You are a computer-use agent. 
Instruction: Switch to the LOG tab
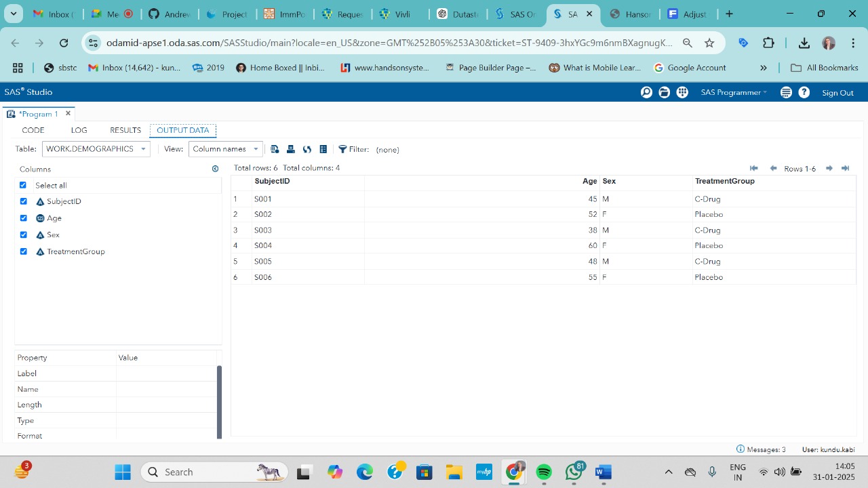(79, 130)
